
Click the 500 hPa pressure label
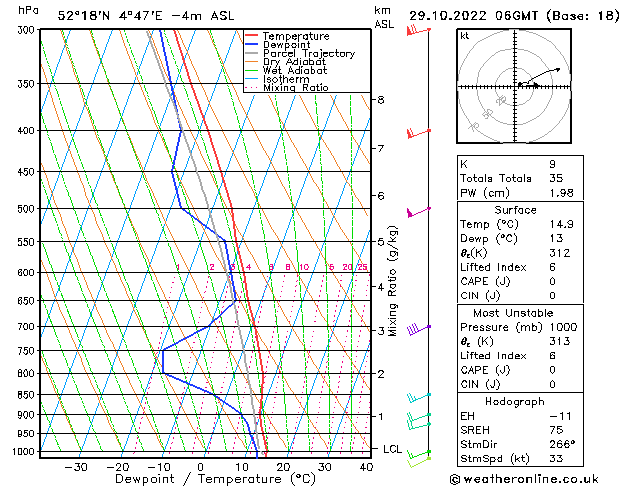click(28, 209)
